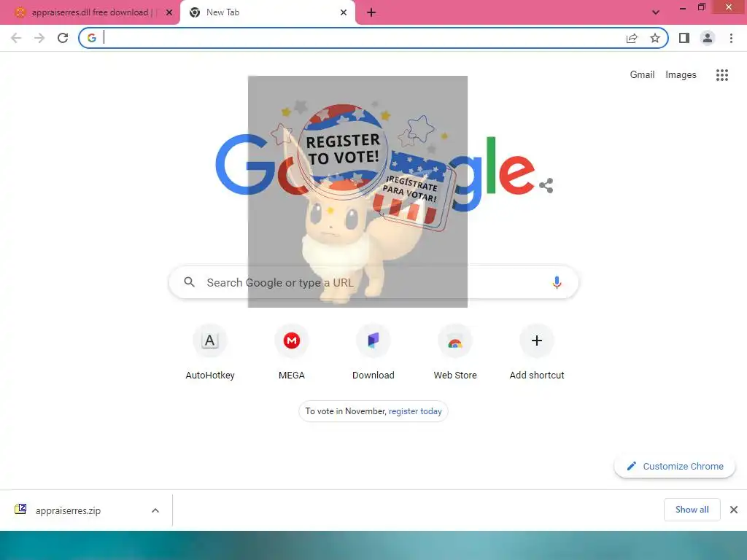Go forward to the next page
This screenshot has height=560, width=747.
[x=39, y=38]
